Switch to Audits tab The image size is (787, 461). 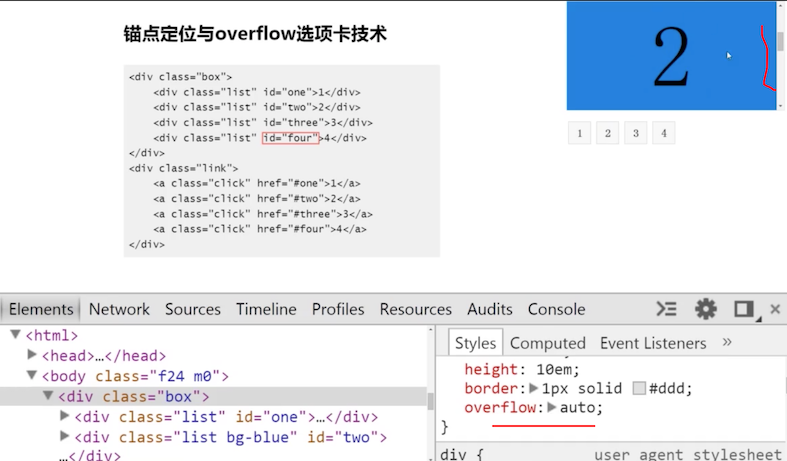click(x=490, y=309)
